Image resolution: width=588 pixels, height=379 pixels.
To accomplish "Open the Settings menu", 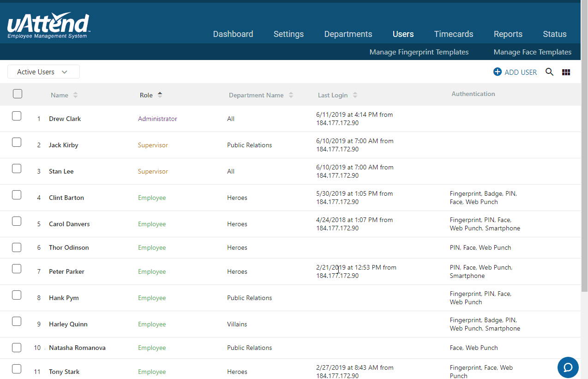I will coord(288,34).
